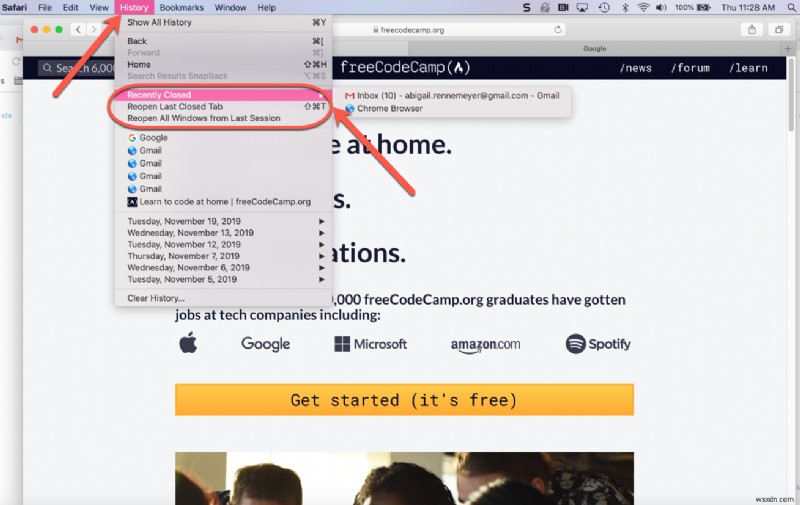
Task: Click the Spotify logo
Action: pos(598,344)
